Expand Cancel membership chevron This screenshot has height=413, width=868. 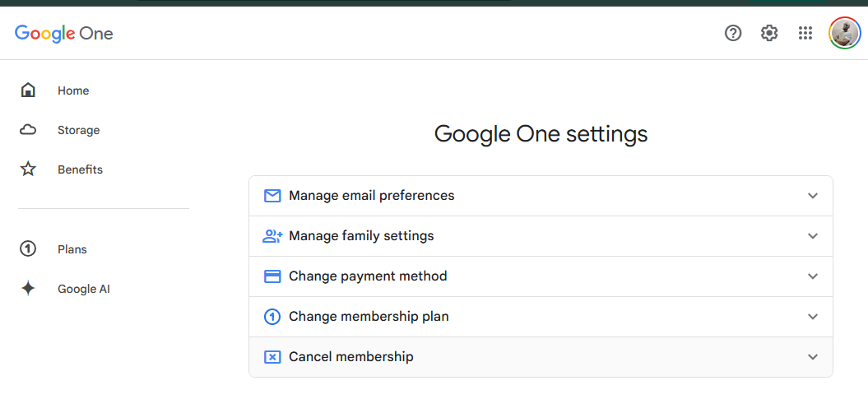tap(813, 357)
